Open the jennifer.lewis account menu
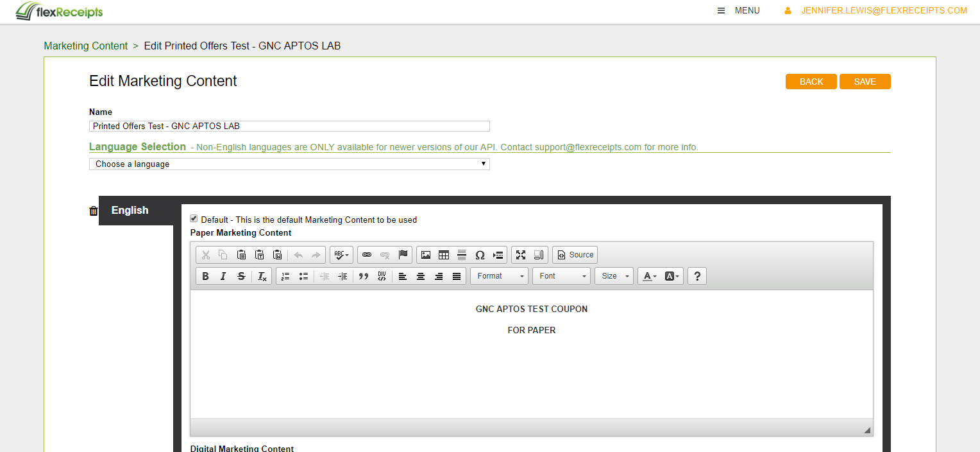This screenshot has width=980, height=452. pos(876,10)
